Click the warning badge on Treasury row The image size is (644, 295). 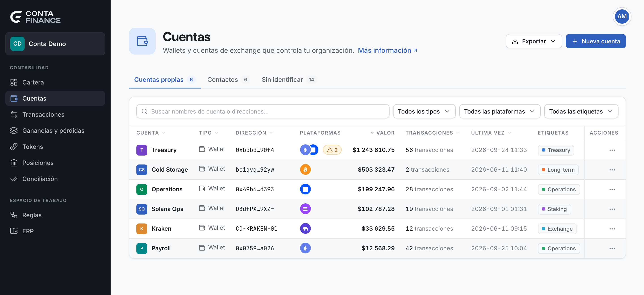[332, 150]
